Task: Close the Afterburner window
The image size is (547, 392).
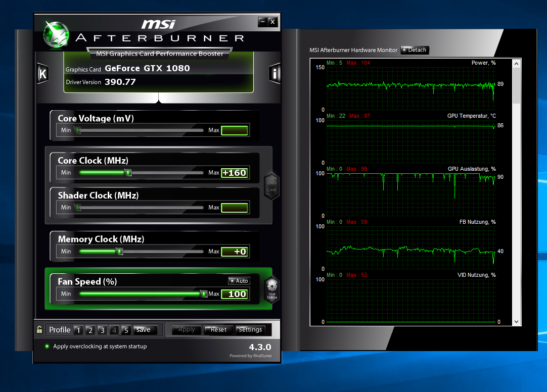Action: (x=273, y=22)
